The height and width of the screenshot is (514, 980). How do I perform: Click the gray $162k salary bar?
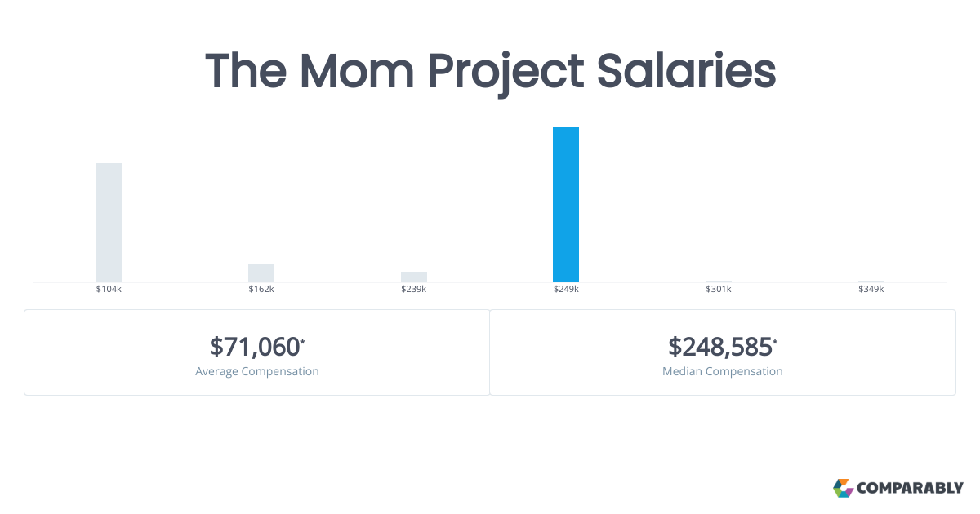[261, 273]
